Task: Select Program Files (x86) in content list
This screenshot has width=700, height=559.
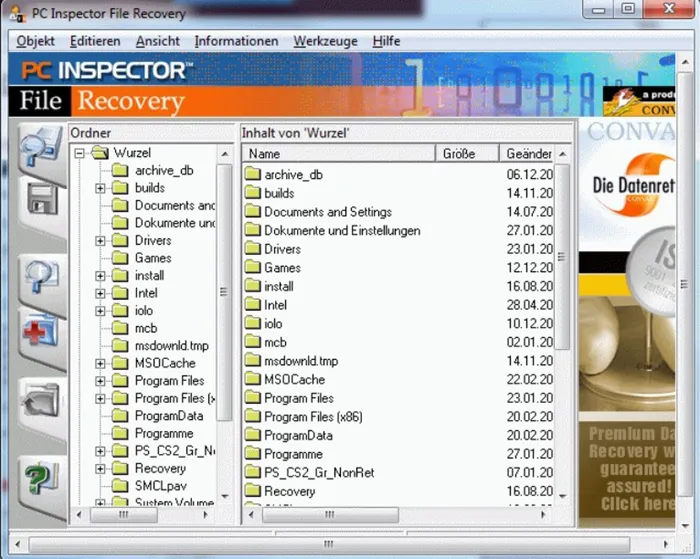Action: click(313, 417)
